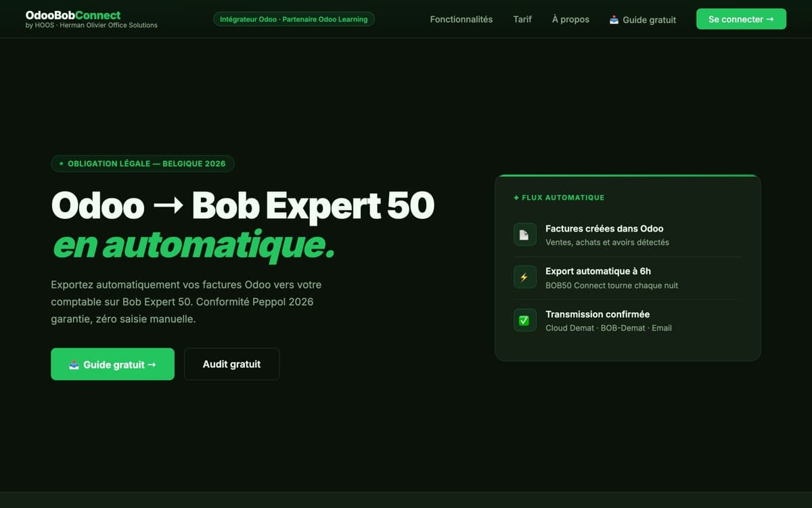Open the Audit gratuit button

click(231, 364)
